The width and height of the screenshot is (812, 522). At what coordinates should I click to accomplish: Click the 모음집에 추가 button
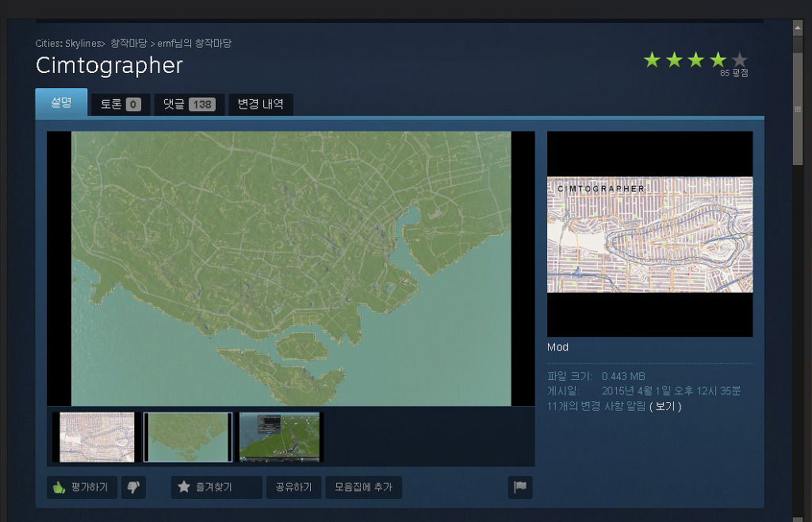pos(363,487)
